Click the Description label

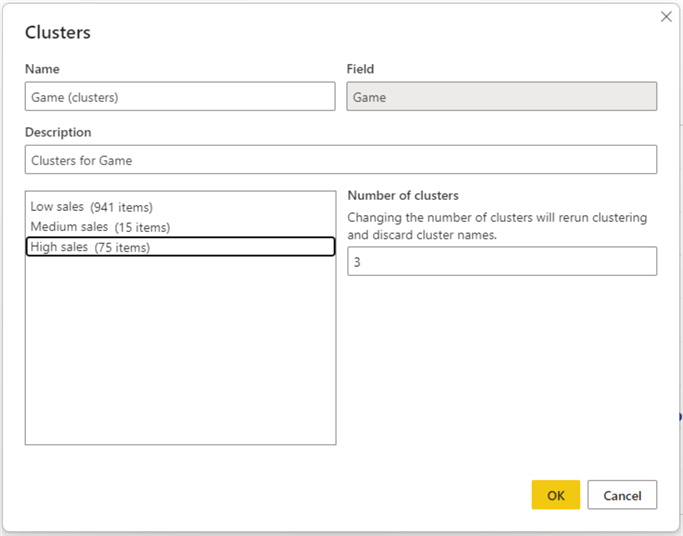pos(58,132)
